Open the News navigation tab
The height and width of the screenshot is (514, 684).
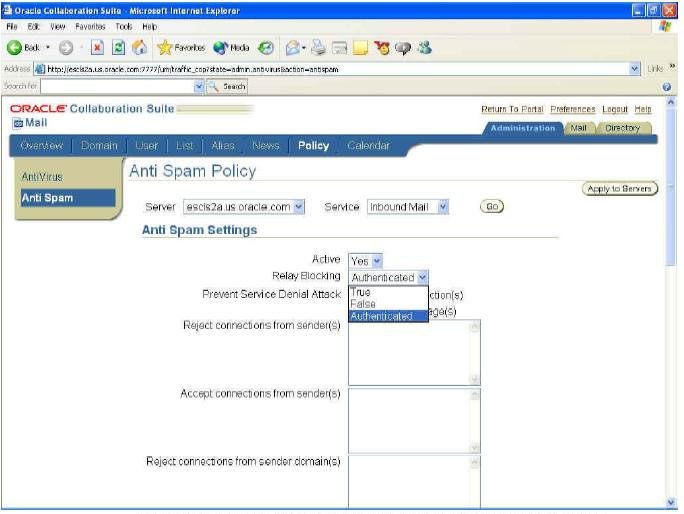266,146
